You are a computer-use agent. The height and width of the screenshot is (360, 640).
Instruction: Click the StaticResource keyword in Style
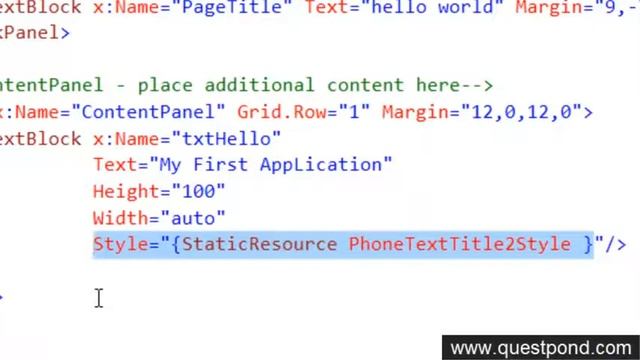[x=259, y=244]
